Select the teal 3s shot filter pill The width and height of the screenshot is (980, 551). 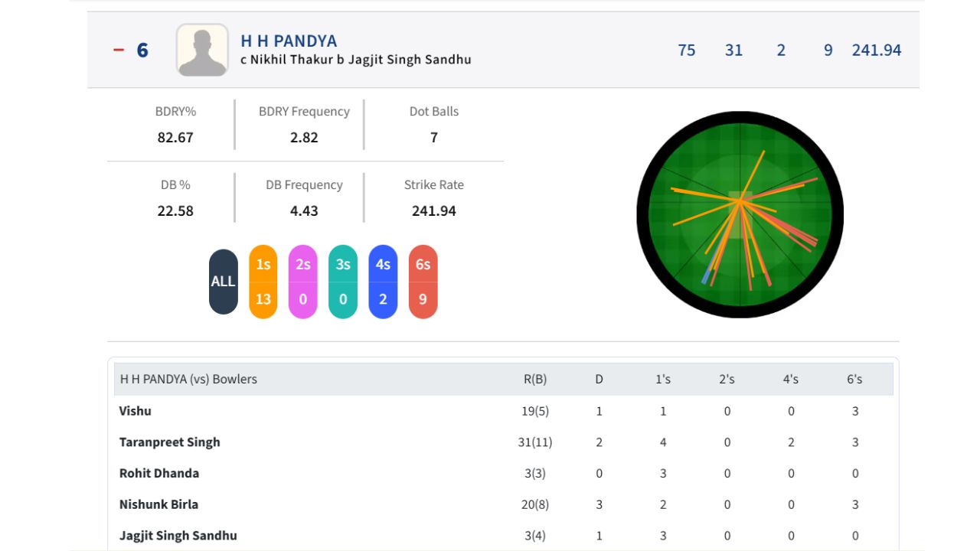pos(342,281)
